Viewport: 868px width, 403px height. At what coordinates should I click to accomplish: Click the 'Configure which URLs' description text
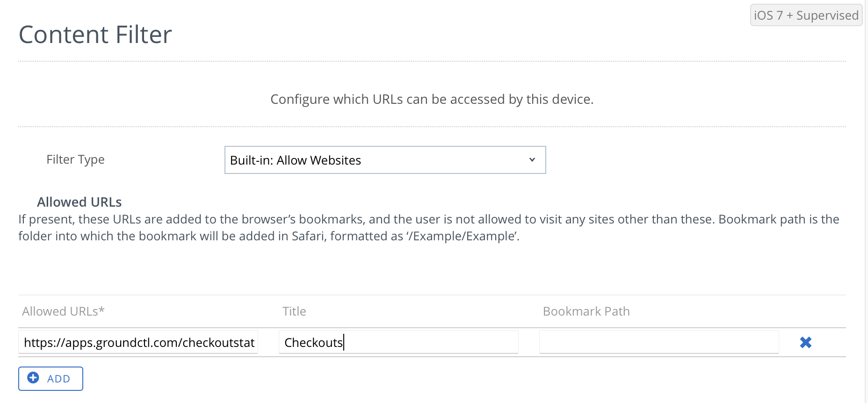coord(432,99)
